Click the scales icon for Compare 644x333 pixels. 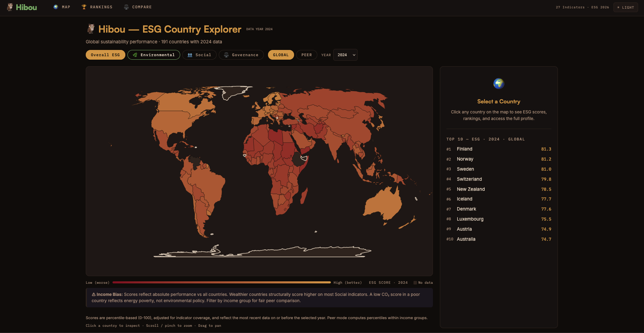126,7
